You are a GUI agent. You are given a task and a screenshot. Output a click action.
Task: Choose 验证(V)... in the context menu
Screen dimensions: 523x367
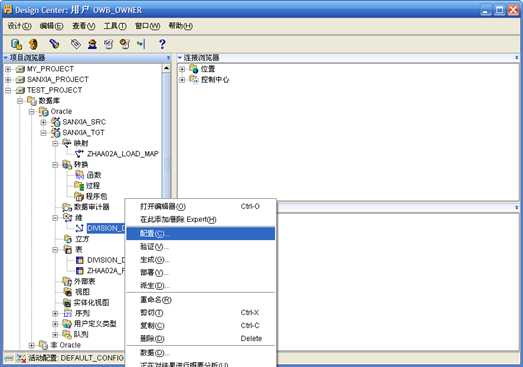(x=201, y=247)
